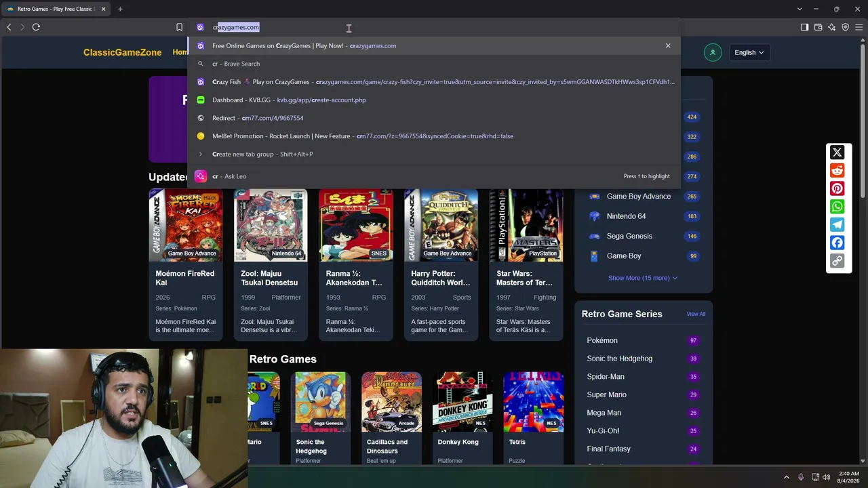The height and width of the screenshot is (488, 868).
Task: Share the page on Facebook
Action: point(837,243)
